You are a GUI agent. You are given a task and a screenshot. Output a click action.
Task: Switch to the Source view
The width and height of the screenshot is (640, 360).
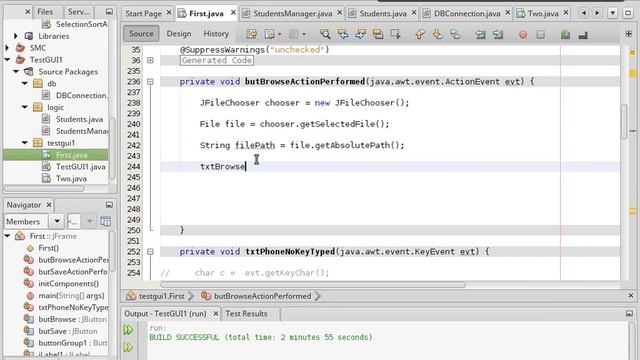coord(141,34)
